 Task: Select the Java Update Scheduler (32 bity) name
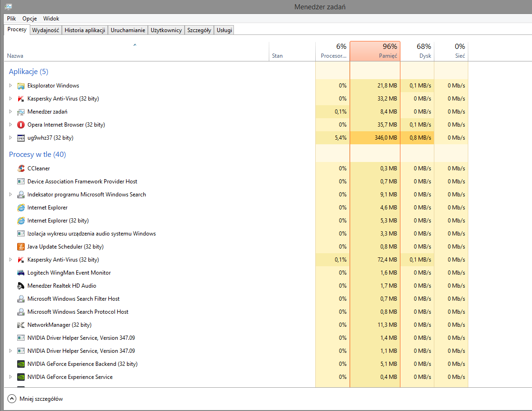66,247
